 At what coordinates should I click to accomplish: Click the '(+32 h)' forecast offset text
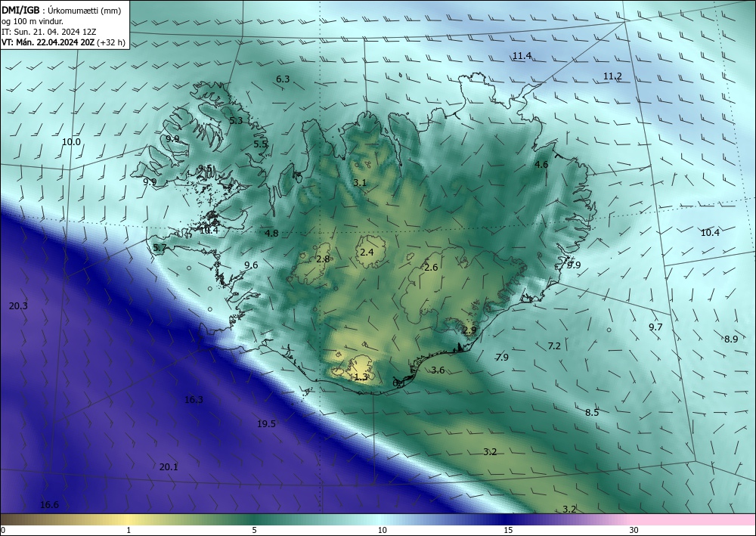tap(111, 42)
